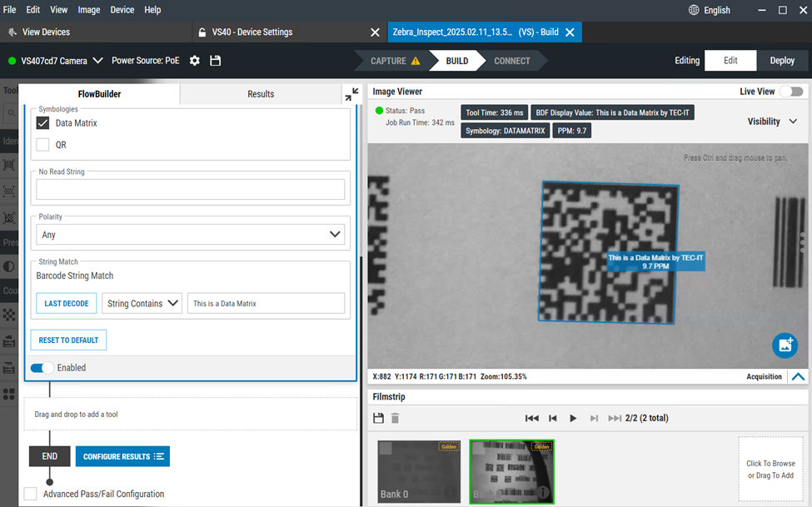Screen dimensions: 812x507
Task: Click the browse or drag to add area
Action: [770, 470]
